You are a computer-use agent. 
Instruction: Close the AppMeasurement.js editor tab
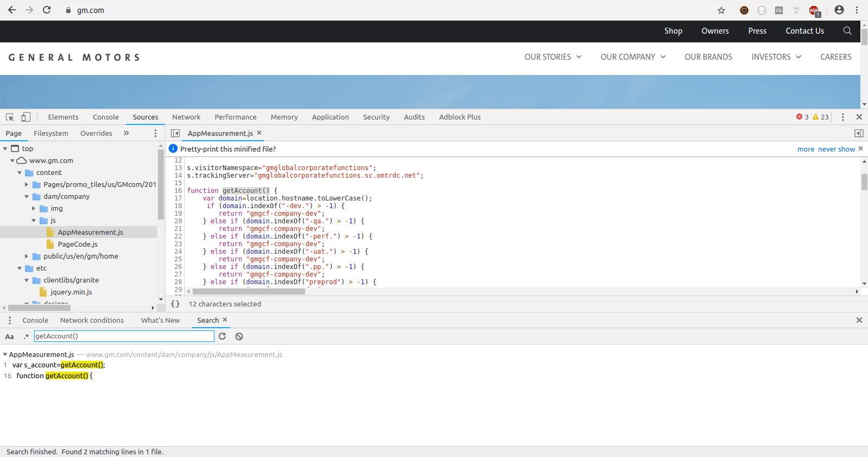pos(259,133)
